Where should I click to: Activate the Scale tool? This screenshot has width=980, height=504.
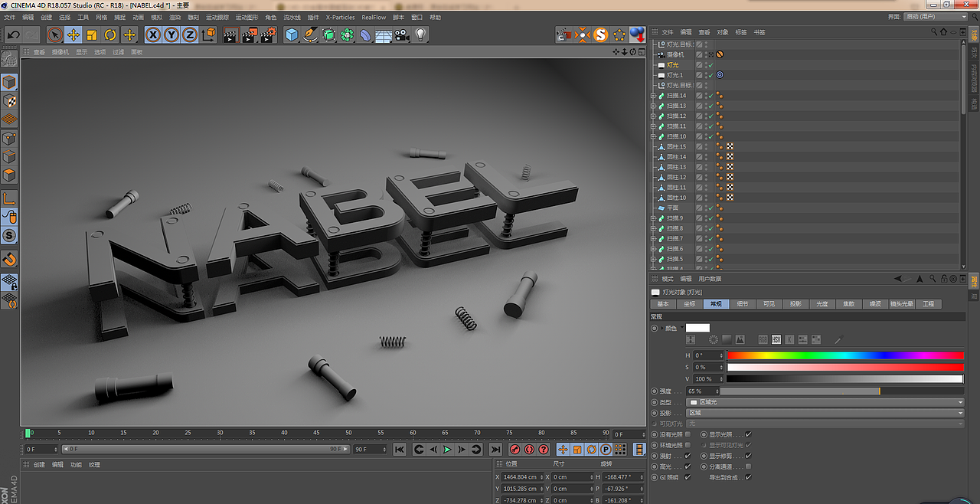(x=92, y=34)
